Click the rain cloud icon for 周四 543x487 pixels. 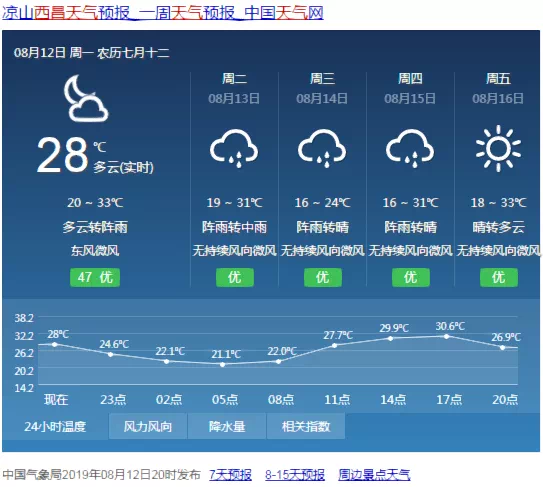(x=410, y=148)
